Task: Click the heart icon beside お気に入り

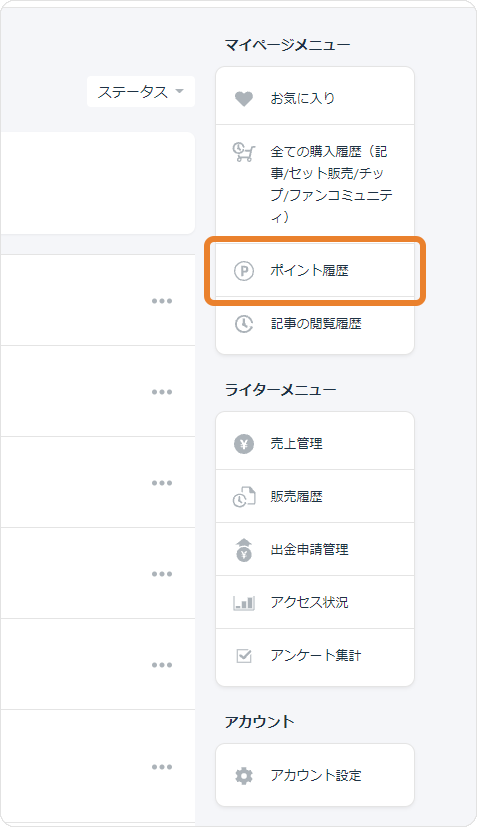Action: (x=244, y=99)
